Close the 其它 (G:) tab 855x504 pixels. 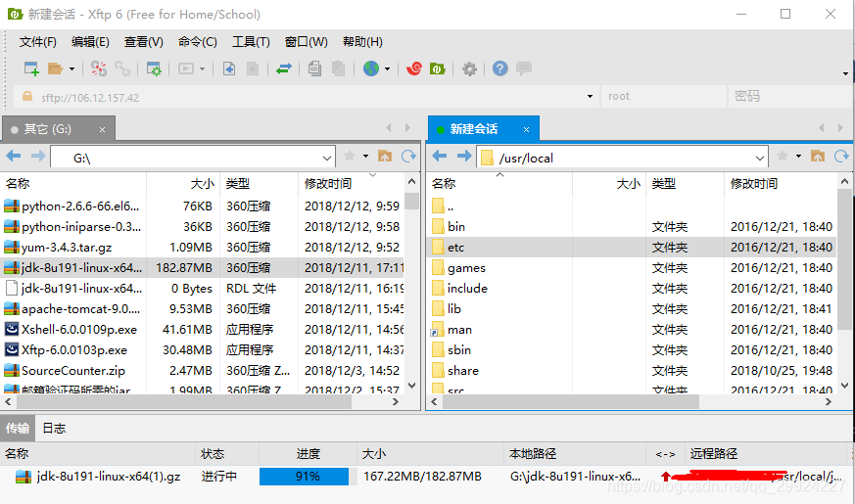(x=102, y=130)
